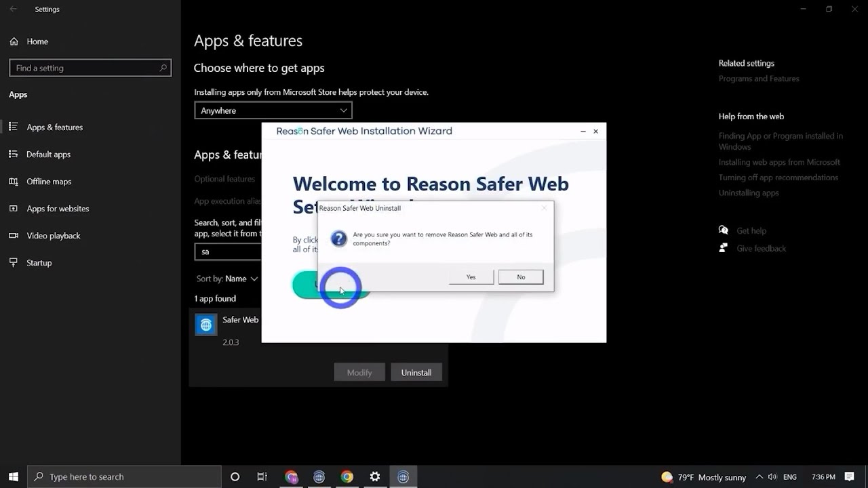Open the Windows Start menu
The width and height of the screenshot is (868, 488).
[x=14, y=476]
